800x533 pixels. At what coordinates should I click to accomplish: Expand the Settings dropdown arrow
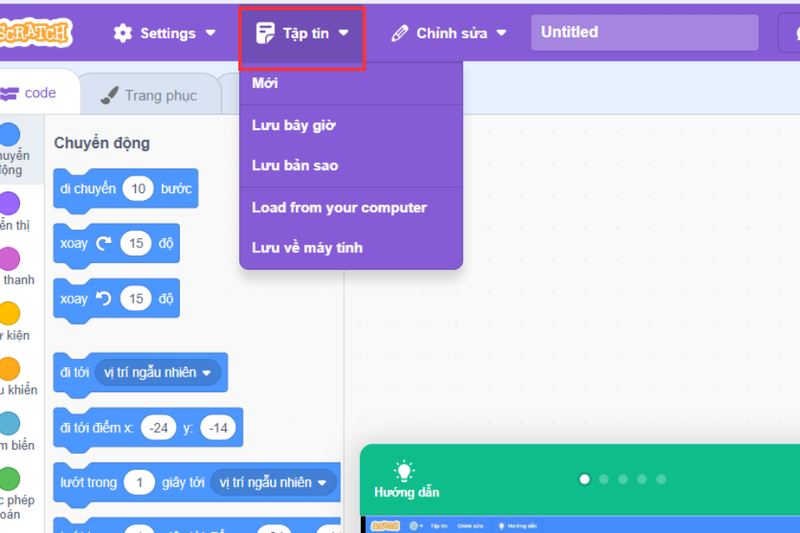click(210, 33)
